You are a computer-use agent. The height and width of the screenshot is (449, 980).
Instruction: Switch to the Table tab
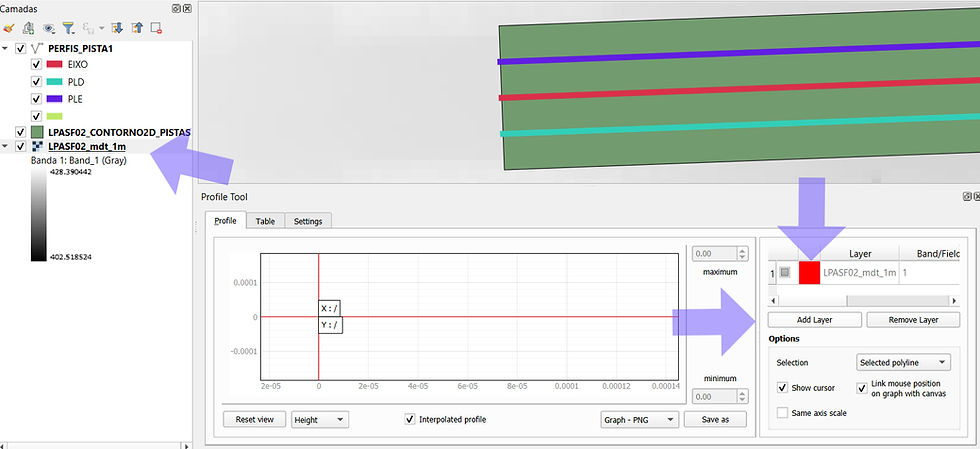pyautogui.click(x=266, y=221)
